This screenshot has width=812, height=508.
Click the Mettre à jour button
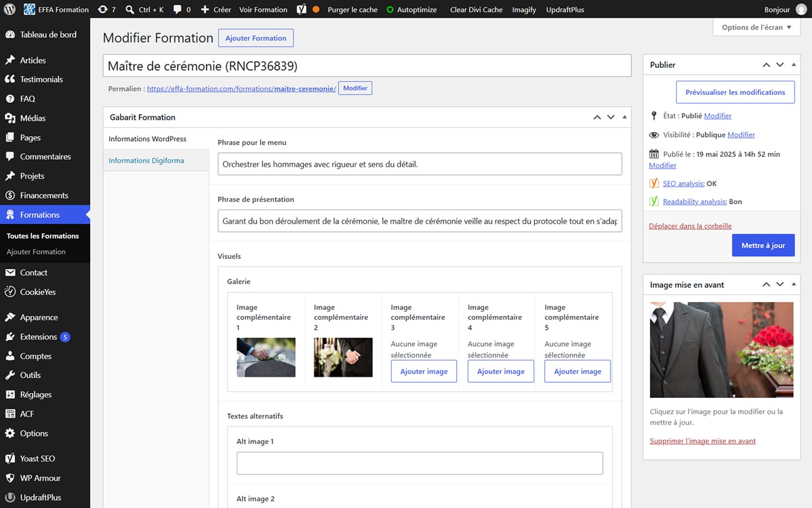pos(763,246)
